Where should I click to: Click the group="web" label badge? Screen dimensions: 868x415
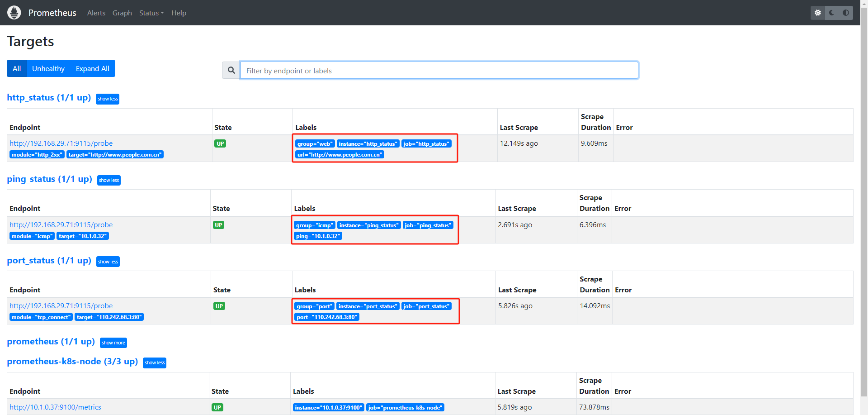(x=315, y=144)
